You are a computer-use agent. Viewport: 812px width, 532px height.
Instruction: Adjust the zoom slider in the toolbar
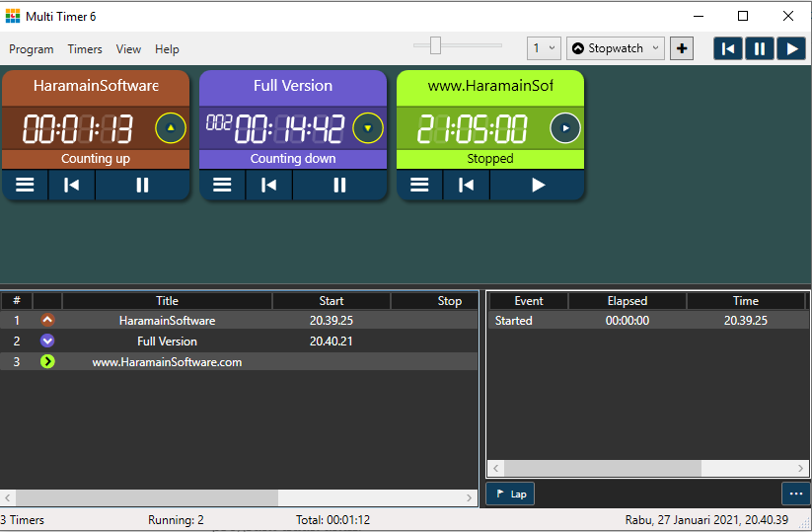pyautogui.click(x=435, y=45)
